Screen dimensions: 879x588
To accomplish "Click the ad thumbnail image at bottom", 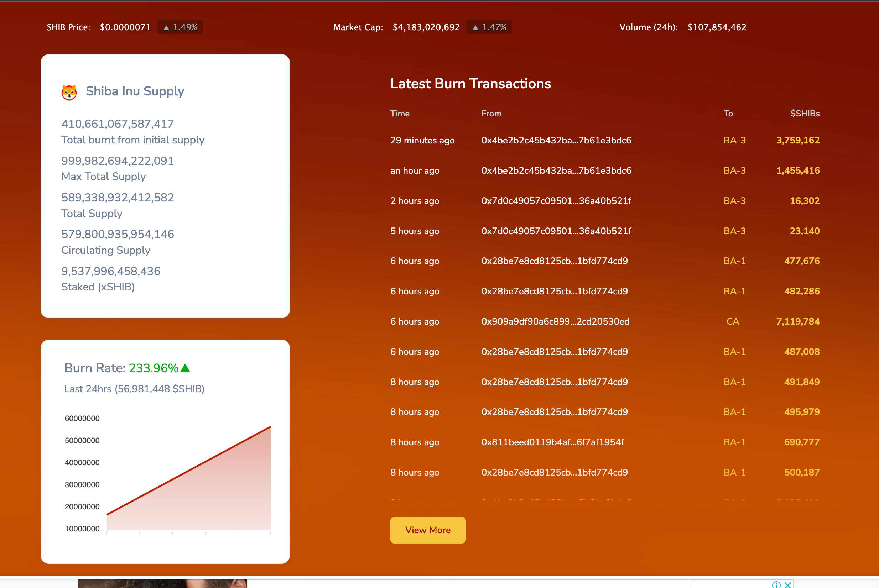I will pyautogui.click(x=162, y=583).
